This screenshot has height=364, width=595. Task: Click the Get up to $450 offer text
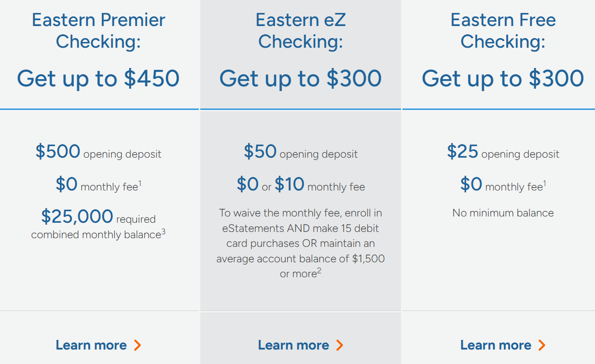(x=98, y=78)
